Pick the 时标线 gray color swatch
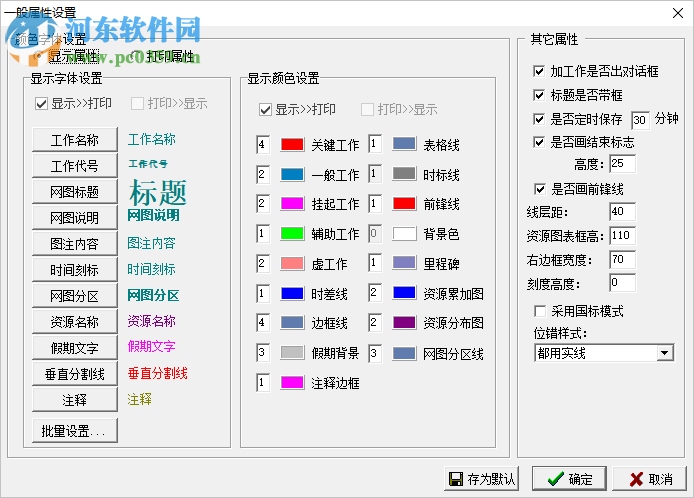This screenshot has height=498, width=694. pyautogui.click(x=404, y=174)
